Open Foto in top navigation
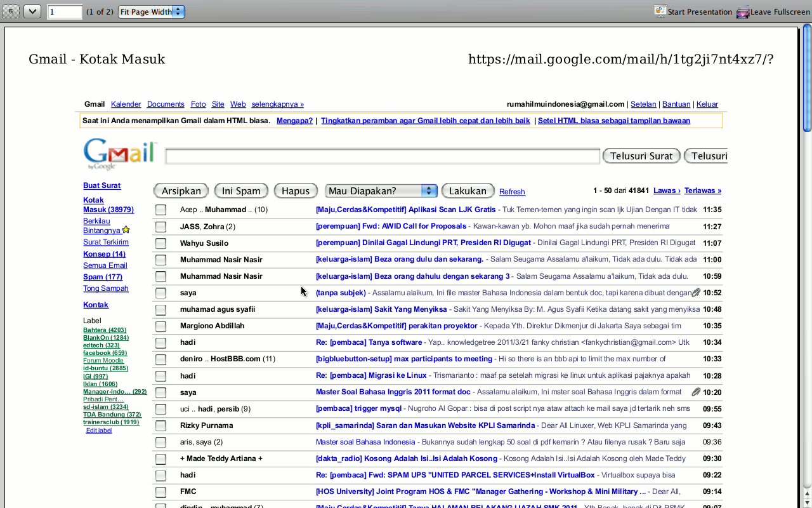The width and height of the screenshot is (812, 508). click(x=199, y=104)
